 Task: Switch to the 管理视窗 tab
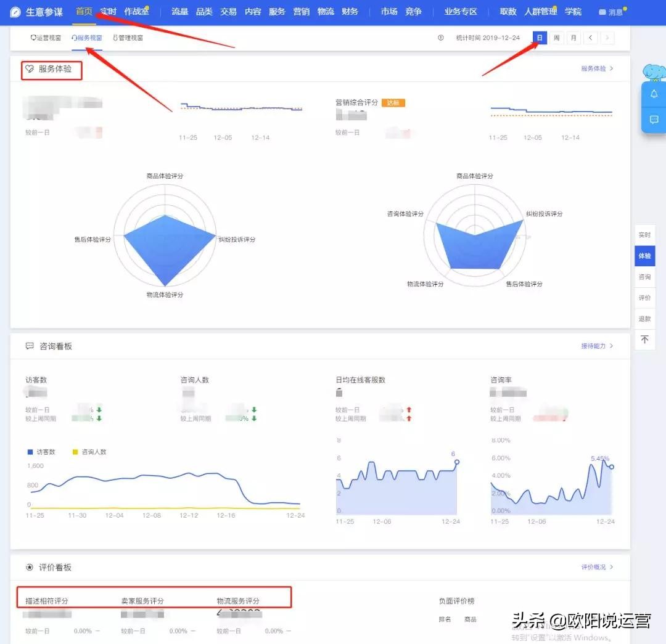(128, 38)
